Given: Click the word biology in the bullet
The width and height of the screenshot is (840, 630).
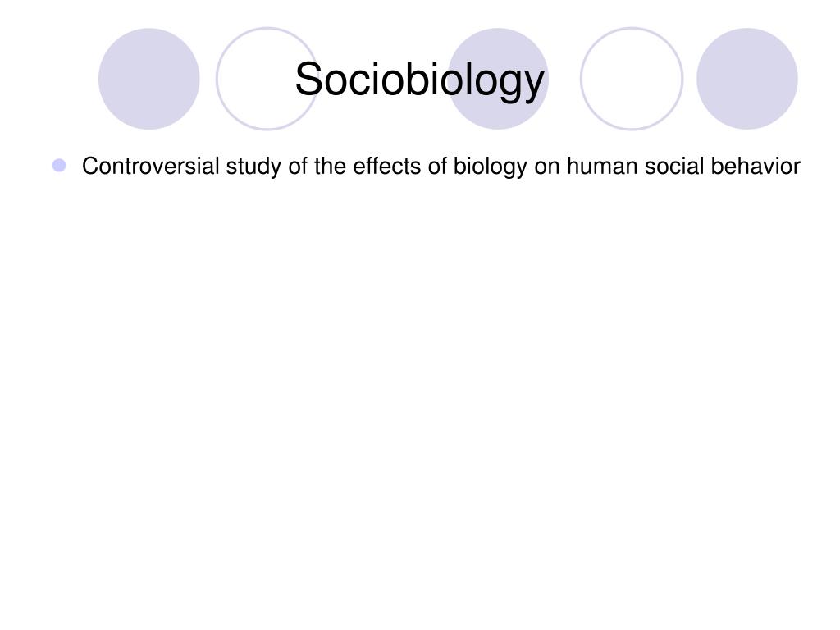Looking at the screenshot, I should click(x=491, y=167).
